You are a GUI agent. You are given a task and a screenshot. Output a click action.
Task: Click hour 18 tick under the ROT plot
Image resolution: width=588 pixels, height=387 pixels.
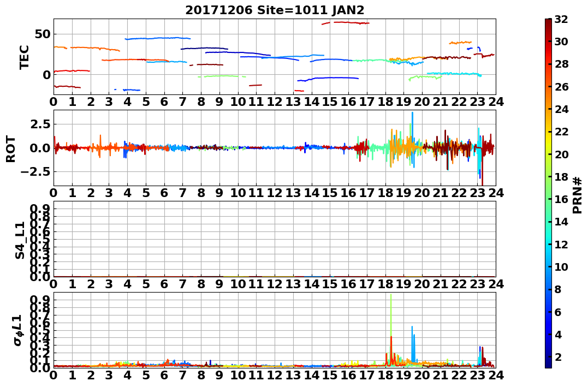pyautogui.click(x=385, y=193)
